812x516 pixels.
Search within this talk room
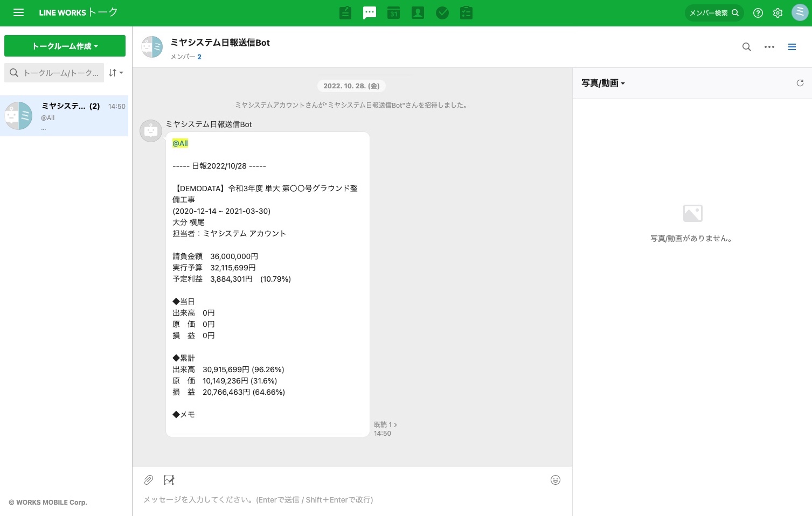[x=747, y=47]
